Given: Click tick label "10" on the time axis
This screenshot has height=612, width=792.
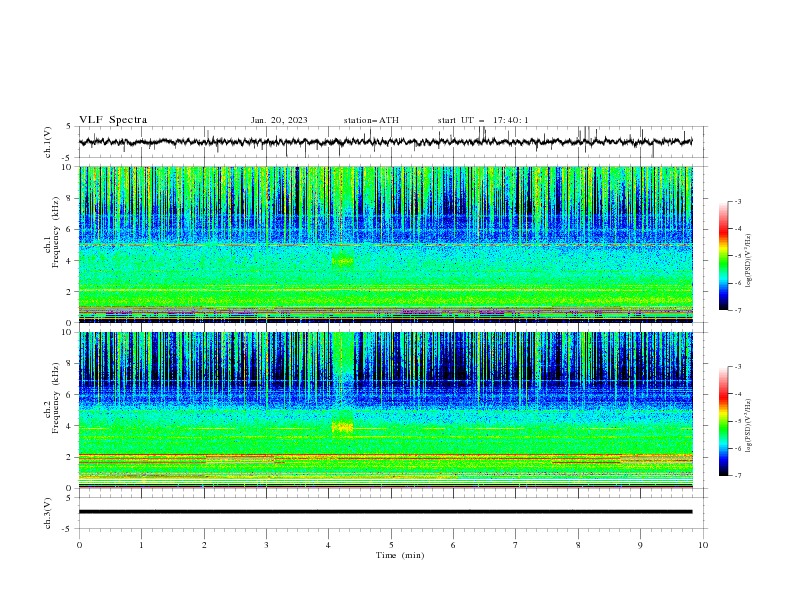Looking at the screenshot, I should pos(703,545).
